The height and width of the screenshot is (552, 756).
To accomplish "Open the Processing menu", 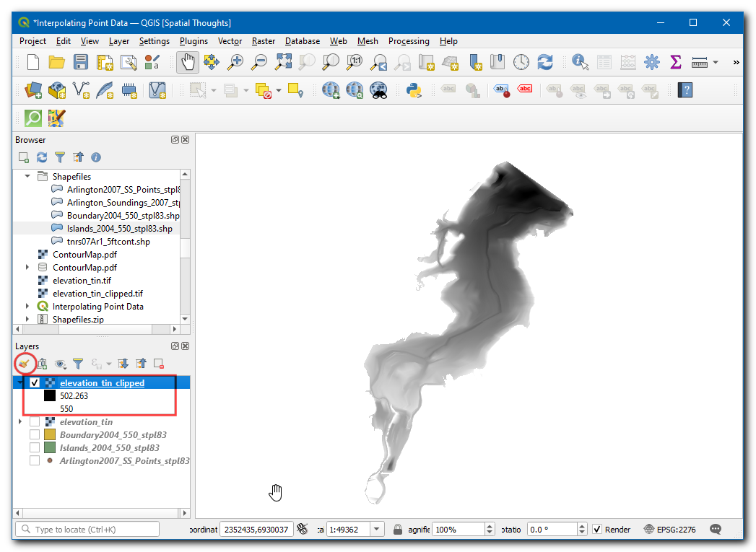I will coord(408,41).
